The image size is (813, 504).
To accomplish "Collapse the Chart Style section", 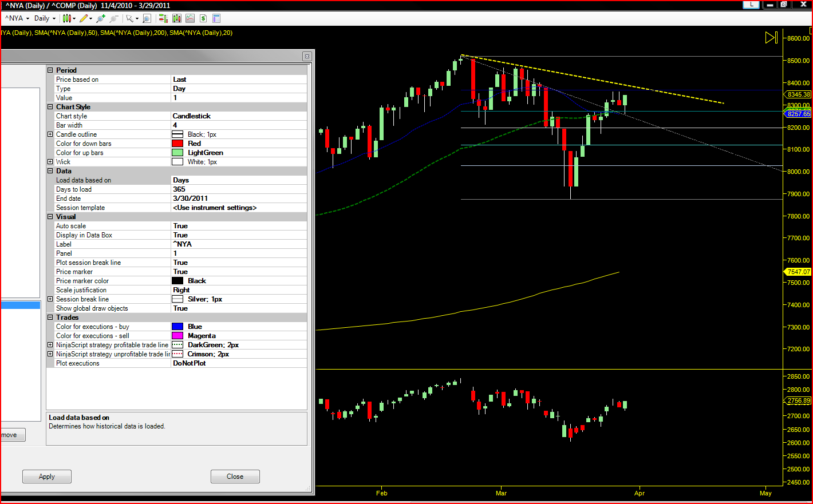I will point(50,107).
